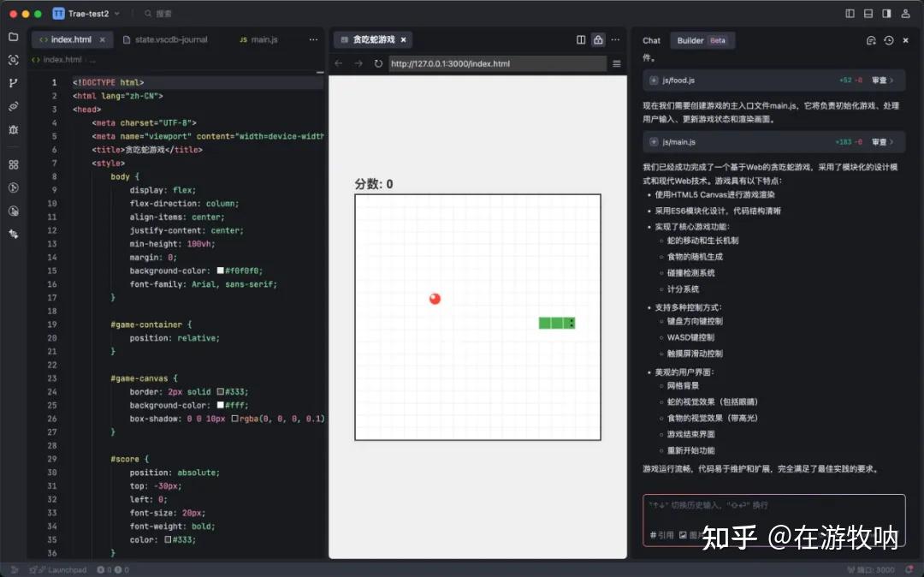Start a new chat session in the Chat panel
This screenshot has width=924, height=577.
pos(871,40)
